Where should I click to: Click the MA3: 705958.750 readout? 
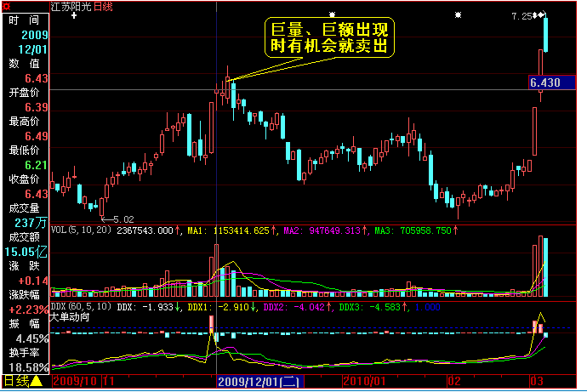point(413,230)
